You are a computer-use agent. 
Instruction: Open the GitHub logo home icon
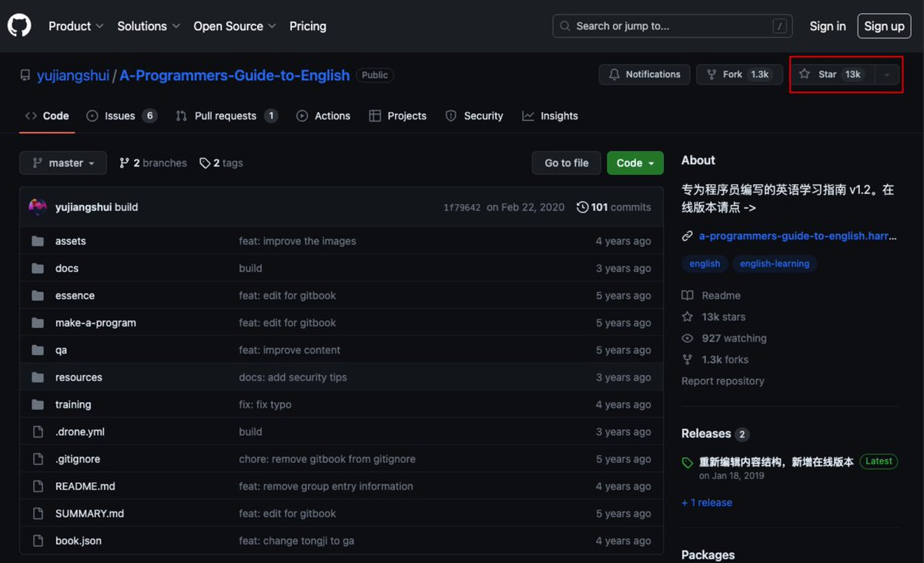click(19, 26)
